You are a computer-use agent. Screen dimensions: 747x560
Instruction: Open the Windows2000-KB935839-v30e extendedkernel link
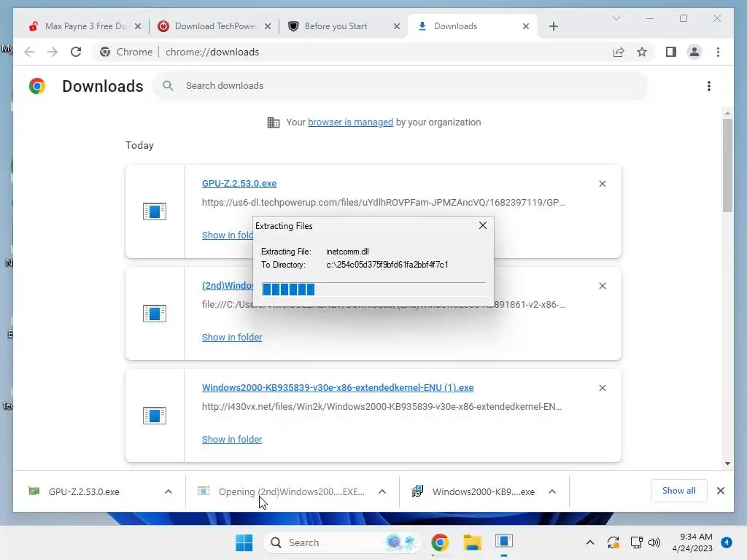tap(337, 388)
